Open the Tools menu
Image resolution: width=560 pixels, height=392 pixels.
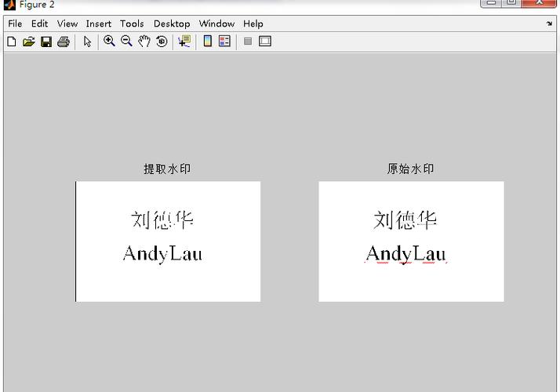click(x=132, y=24)
